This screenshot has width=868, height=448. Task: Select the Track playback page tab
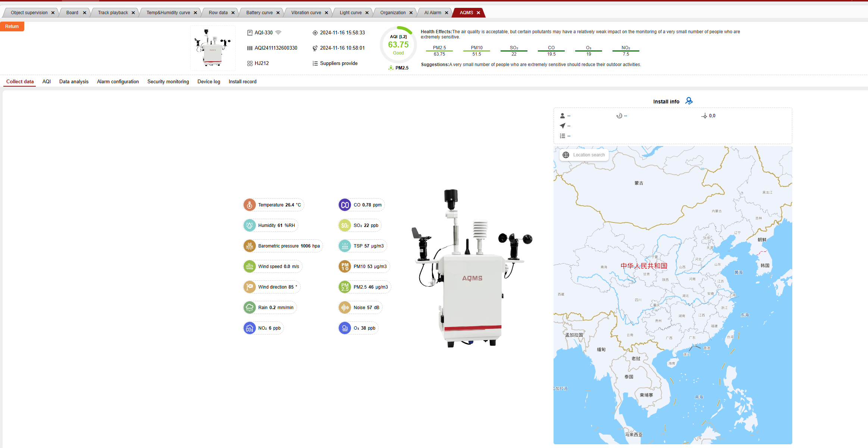113,13
